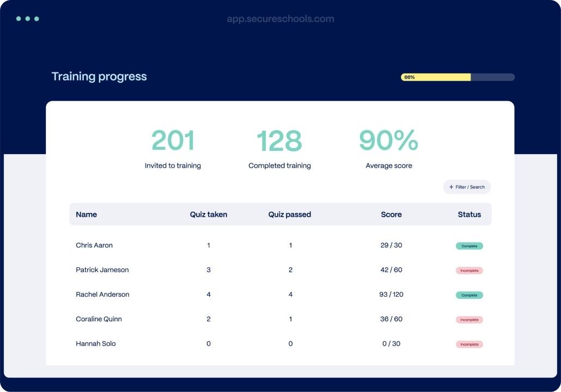Screen dimensions: 561x392
Task: Click the 128 completed training figure
Action: coord(279,140)
